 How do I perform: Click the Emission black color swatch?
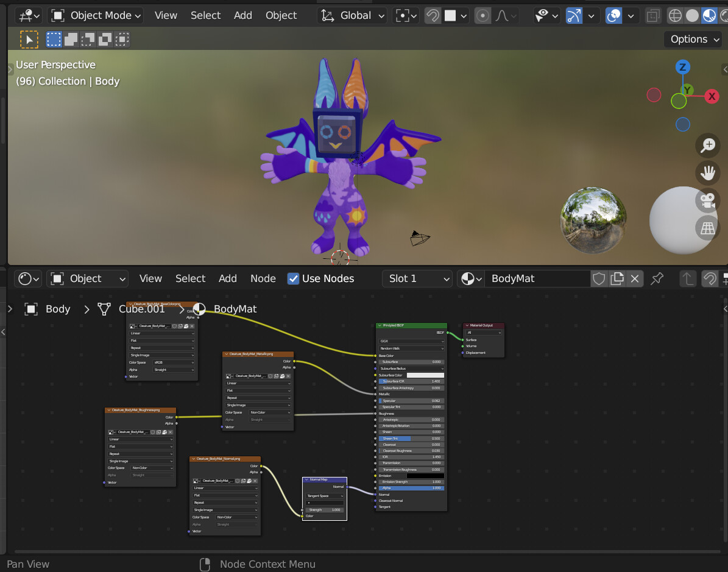(425, 476)
